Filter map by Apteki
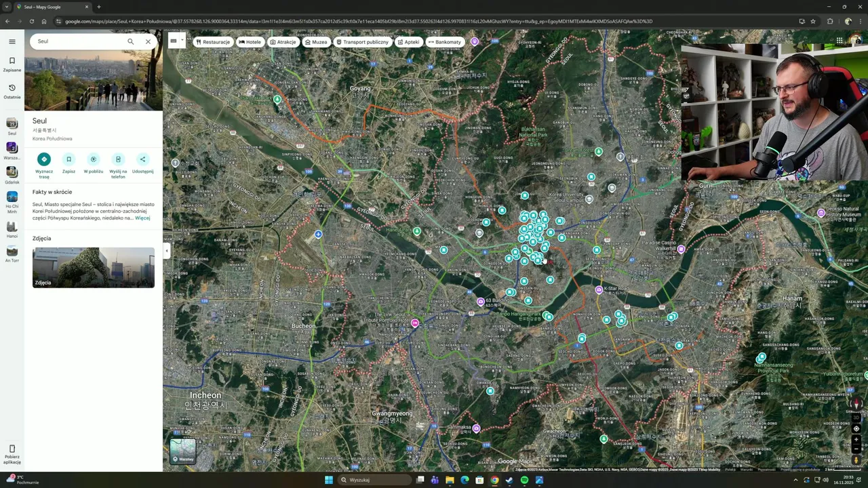The image size is (868, 488). [408, 42]
